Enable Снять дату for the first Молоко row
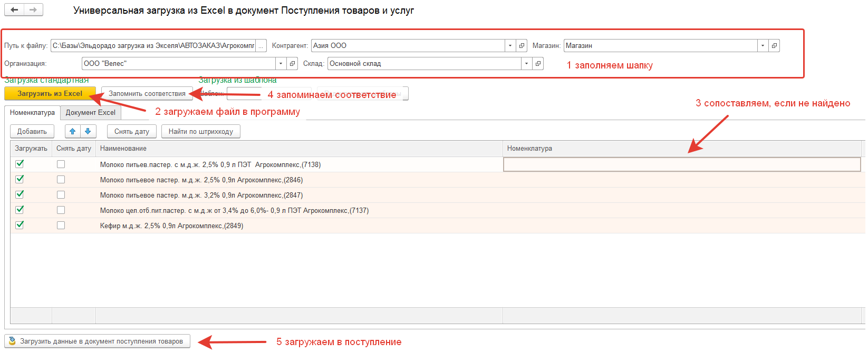The width and height of the screenshot is (868, 362). click(x=61, y=164)
